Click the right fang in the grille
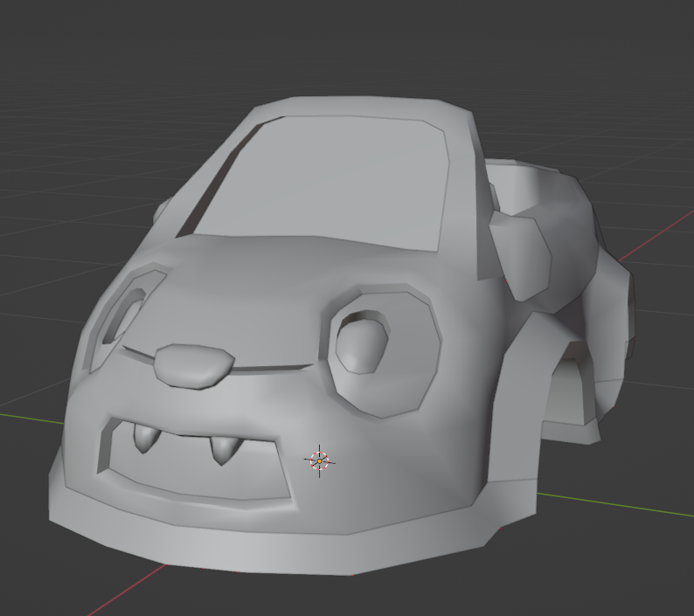This screenshot has width=694, height=616. pyautogui.click(x=225, y=448)
